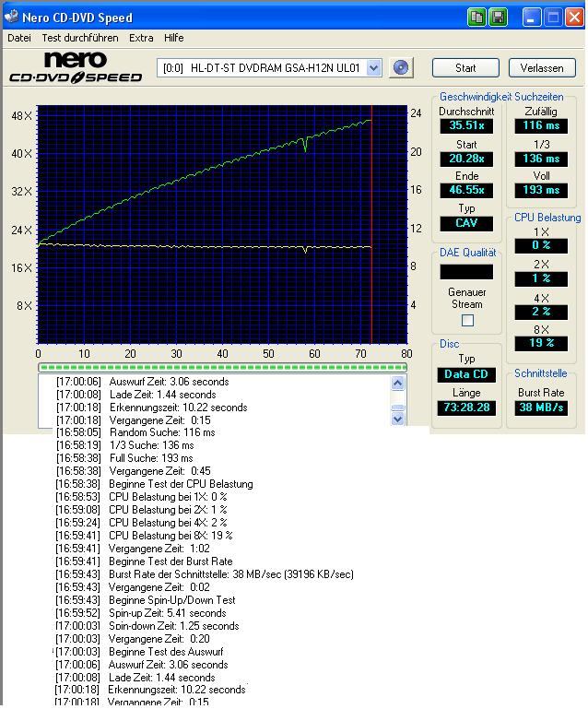Click the log scroll down arrow
Image resolution: width=588 pixels, height=709 pixels.
pos(398,419)
